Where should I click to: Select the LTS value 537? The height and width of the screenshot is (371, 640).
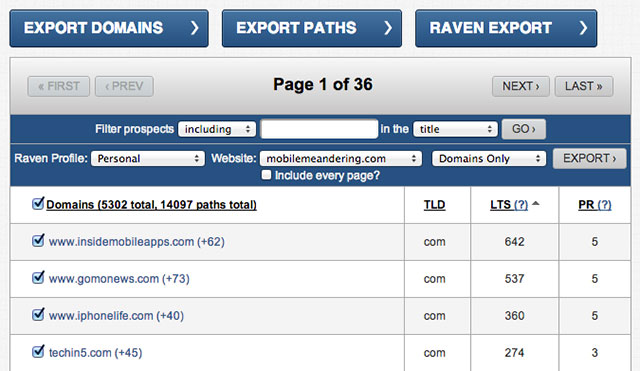click(x=514, y=279)
